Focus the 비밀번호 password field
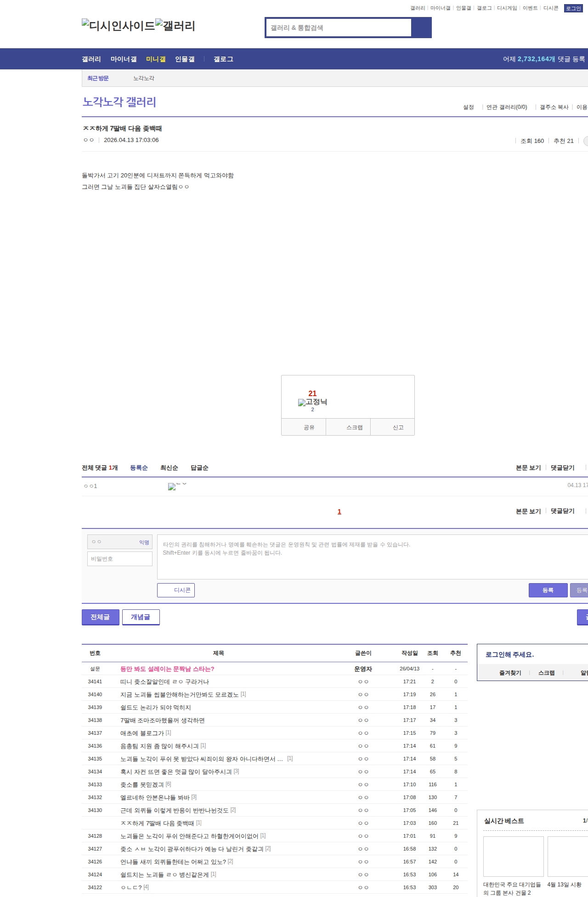The image size is (588, 897). 120,559
